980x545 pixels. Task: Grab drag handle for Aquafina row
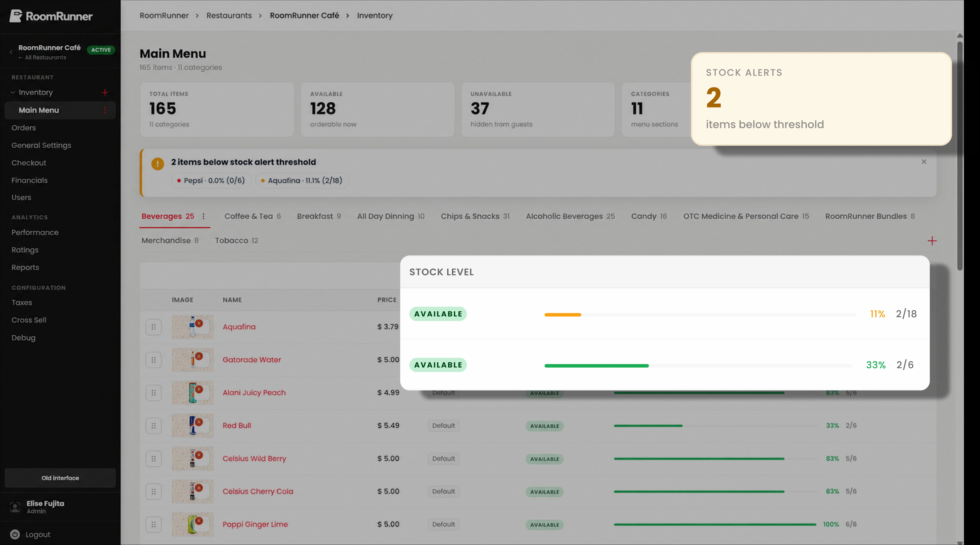[154, 327]
